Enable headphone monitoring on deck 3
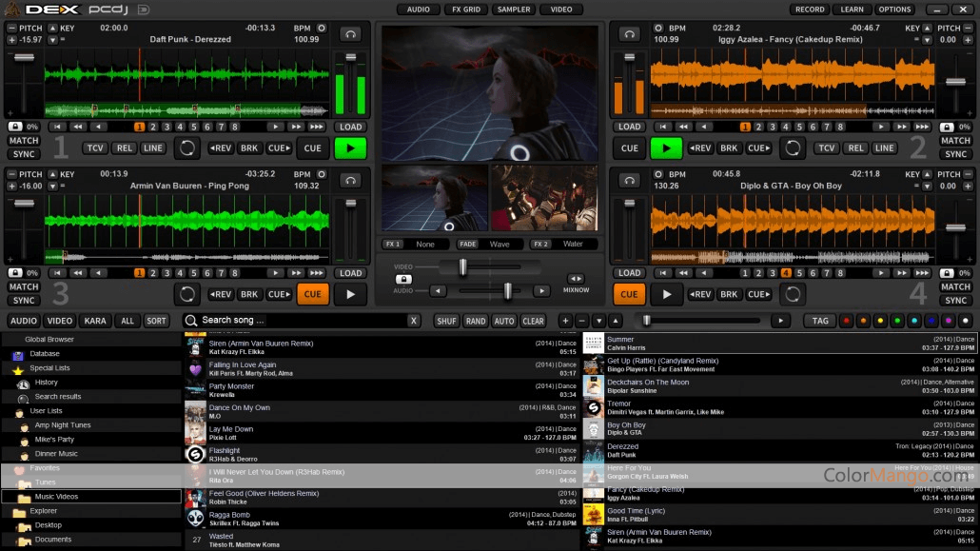980x551 pixels. (350, 180)
